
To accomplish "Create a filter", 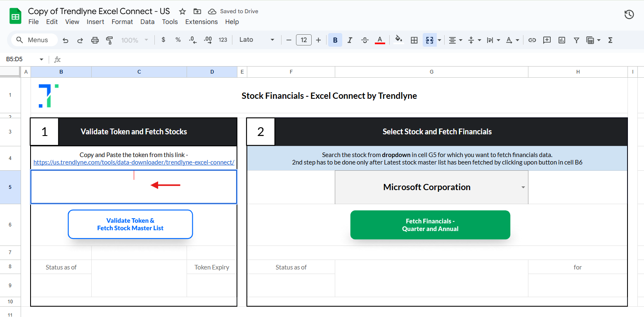I will click(x=576, y=40).
